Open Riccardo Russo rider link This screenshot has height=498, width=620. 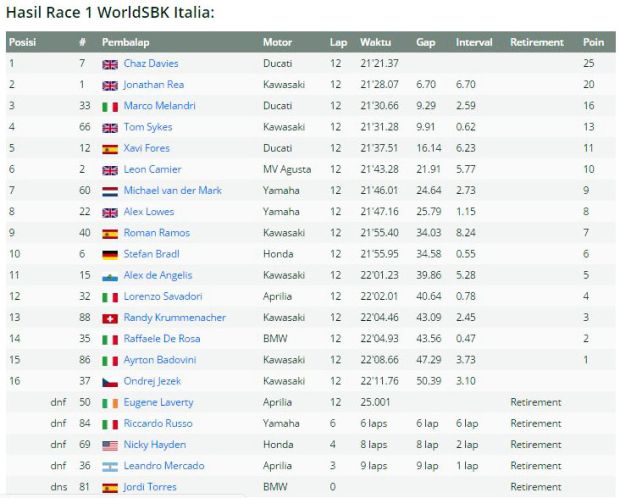[158, 423]
